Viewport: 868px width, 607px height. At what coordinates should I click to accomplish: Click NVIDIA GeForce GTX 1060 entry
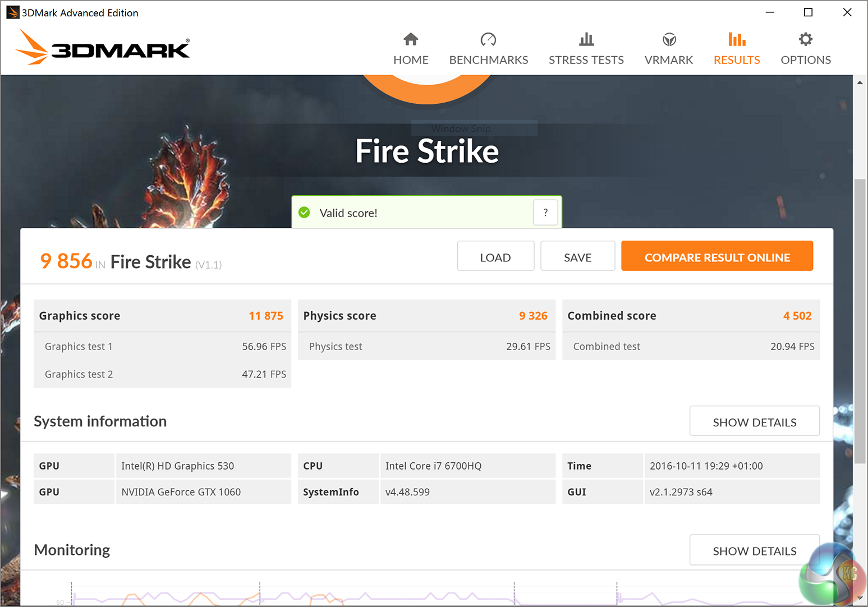click(181, 492)
